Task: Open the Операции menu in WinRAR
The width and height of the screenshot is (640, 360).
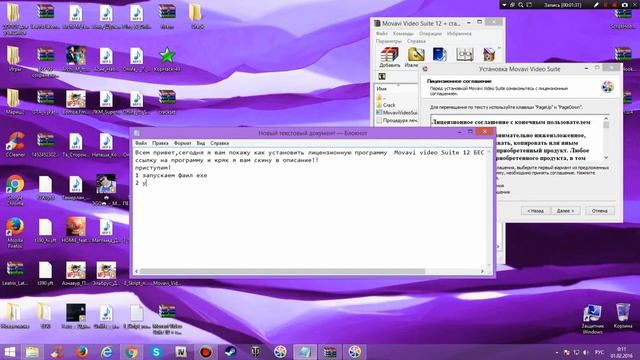Action: 430,33
